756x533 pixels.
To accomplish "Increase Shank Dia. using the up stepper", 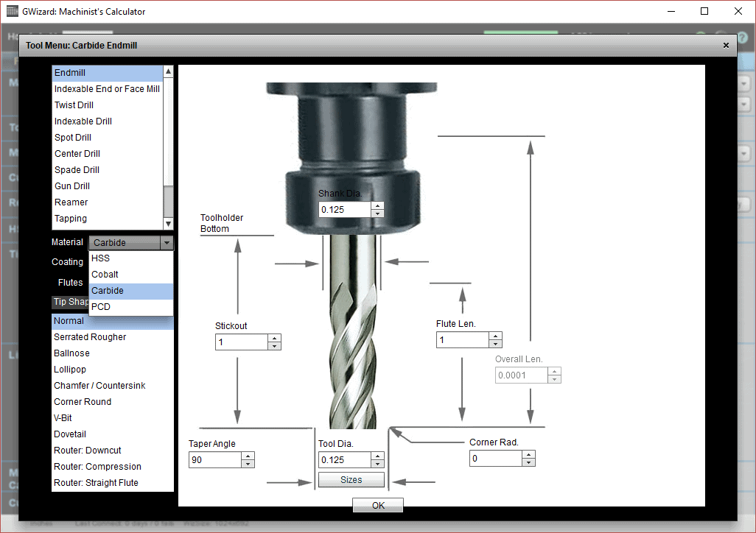I will click(378, 205).
